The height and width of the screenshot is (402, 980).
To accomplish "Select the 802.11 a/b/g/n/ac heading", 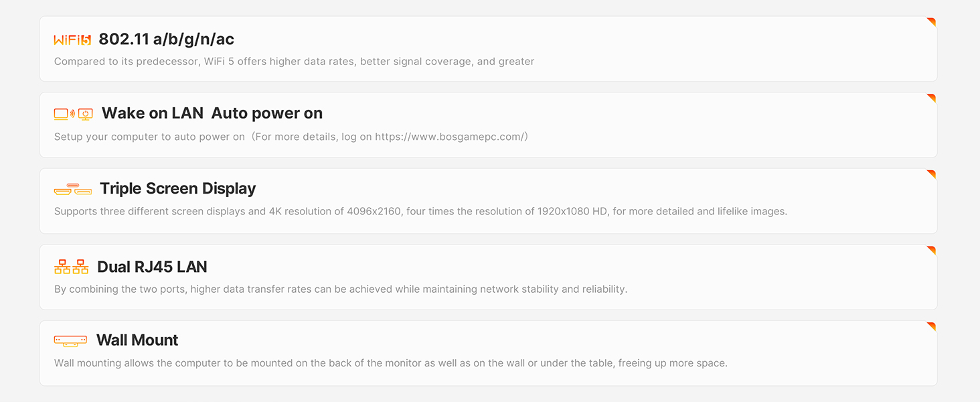I will click(x=166, y=40).
